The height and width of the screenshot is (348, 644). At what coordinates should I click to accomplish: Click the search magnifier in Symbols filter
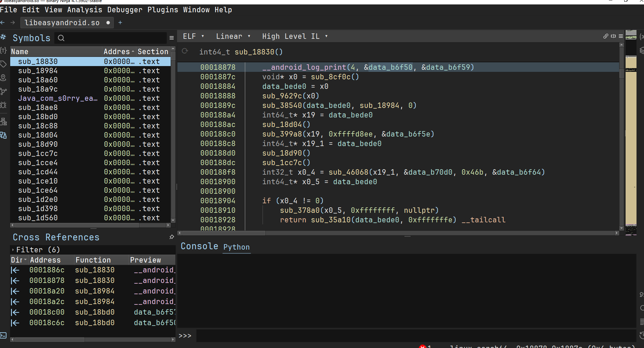pos(61,38)
